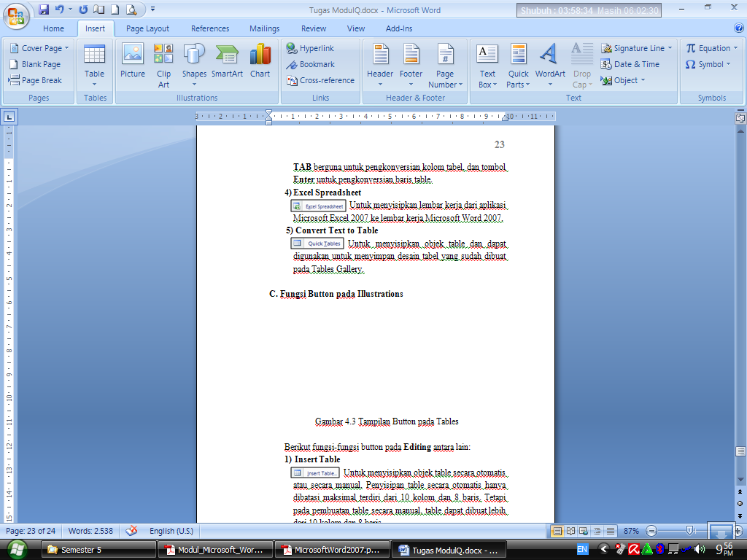Switch to Outline view
The height and width of the screenshot is (560, 747).
pos(597,531)
